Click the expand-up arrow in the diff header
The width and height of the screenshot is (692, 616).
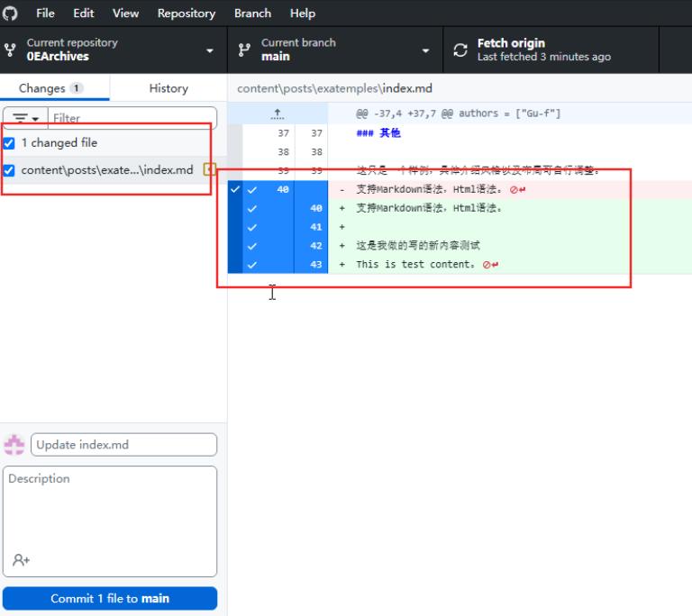[278, 114]
